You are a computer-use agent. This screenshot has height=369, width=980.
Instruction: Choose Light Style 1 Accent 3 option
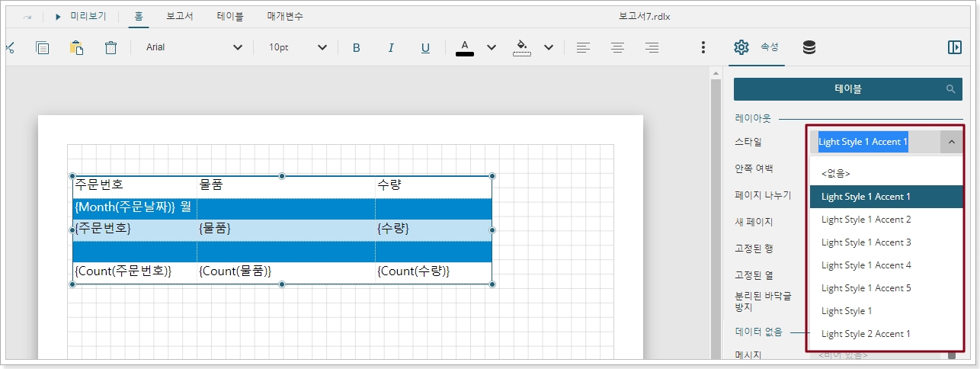click(866, 242)
